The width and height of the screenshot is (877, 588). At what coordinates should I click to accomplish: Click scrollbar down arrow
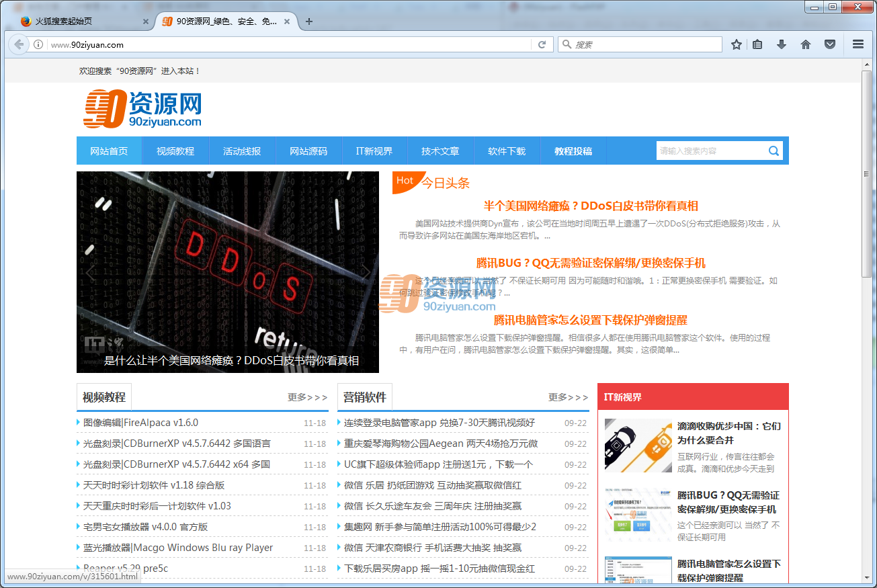(867, 577)
